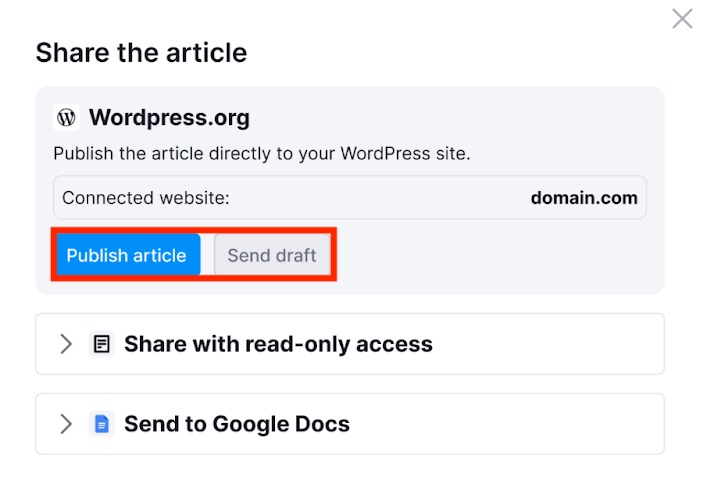The image size is (704, 490).
Task: Click the WordPress logo icon
Action: pos(66,118)
